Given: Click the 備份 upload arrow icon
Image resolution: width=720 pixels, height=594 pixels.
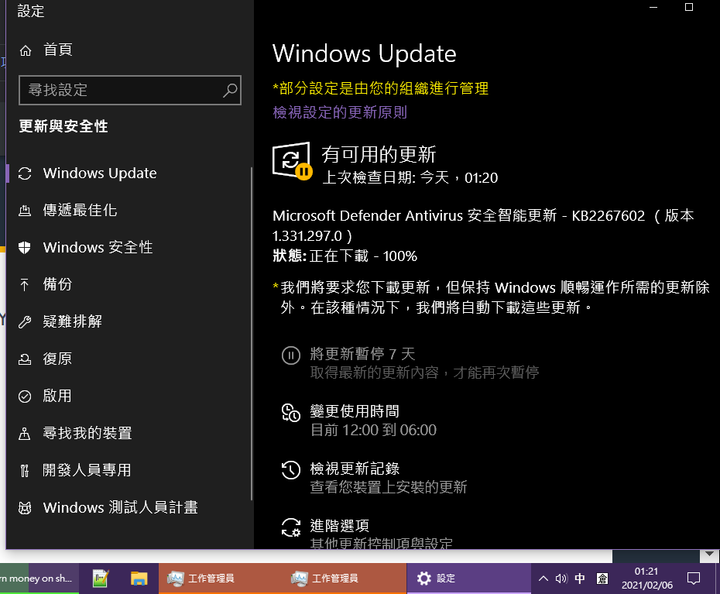Looking at the screenshot, I should [25, 285].
